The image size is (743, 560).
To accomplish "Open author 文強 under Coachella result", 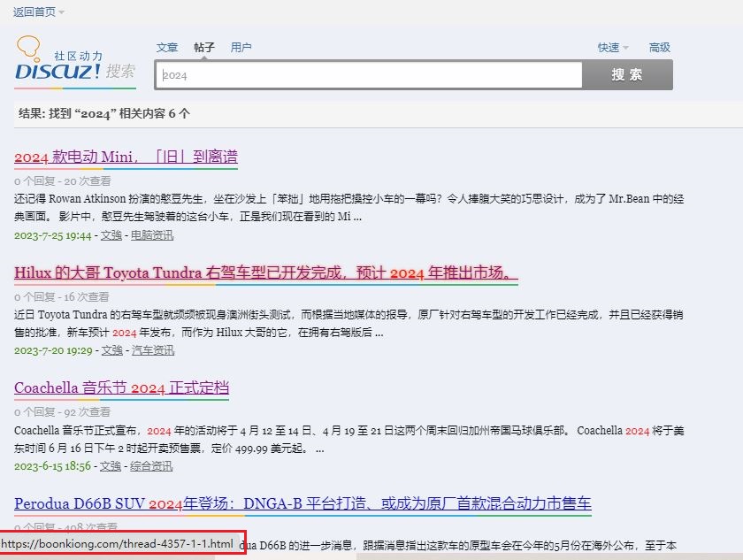I will (111, 466).
